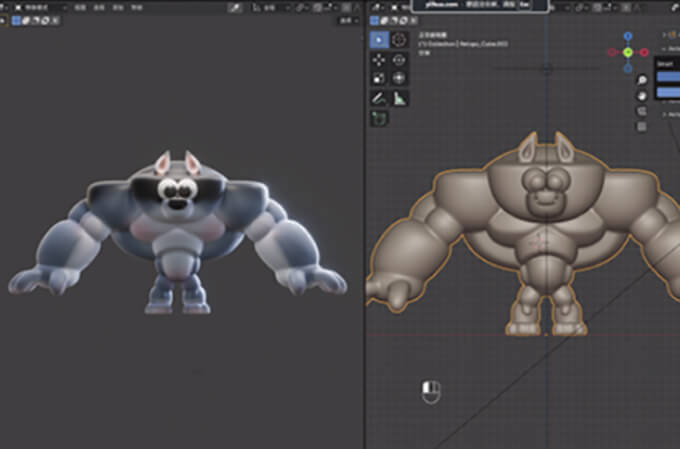Activate the 3D Cursor tool
This screenshot has height=449, width=680.
pyautogui.click(x=399, y=40)
